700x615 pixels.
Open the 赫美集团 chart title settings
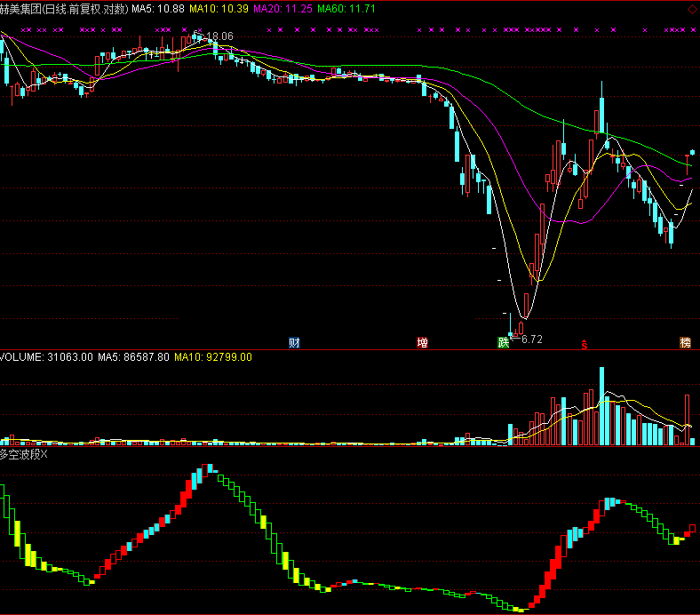(64, 8)
